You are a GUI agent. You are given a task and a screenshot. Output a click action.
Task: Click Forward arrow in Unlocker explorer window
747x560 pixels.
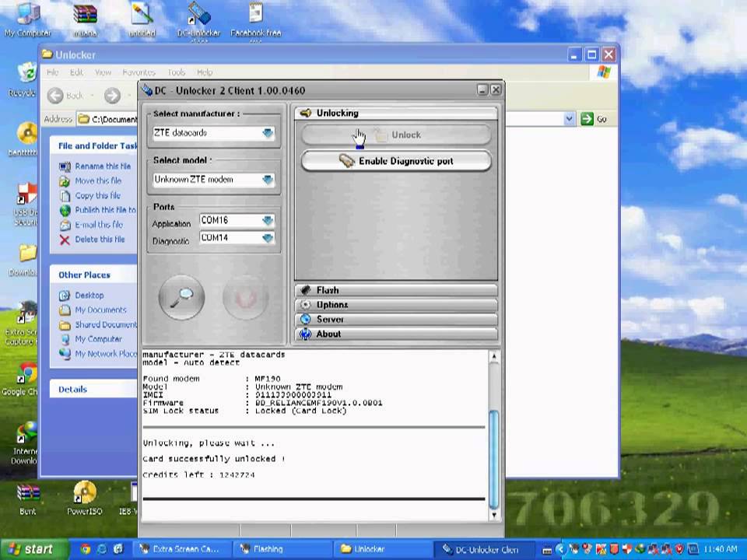pyautogui.click(x=112, y=96)
